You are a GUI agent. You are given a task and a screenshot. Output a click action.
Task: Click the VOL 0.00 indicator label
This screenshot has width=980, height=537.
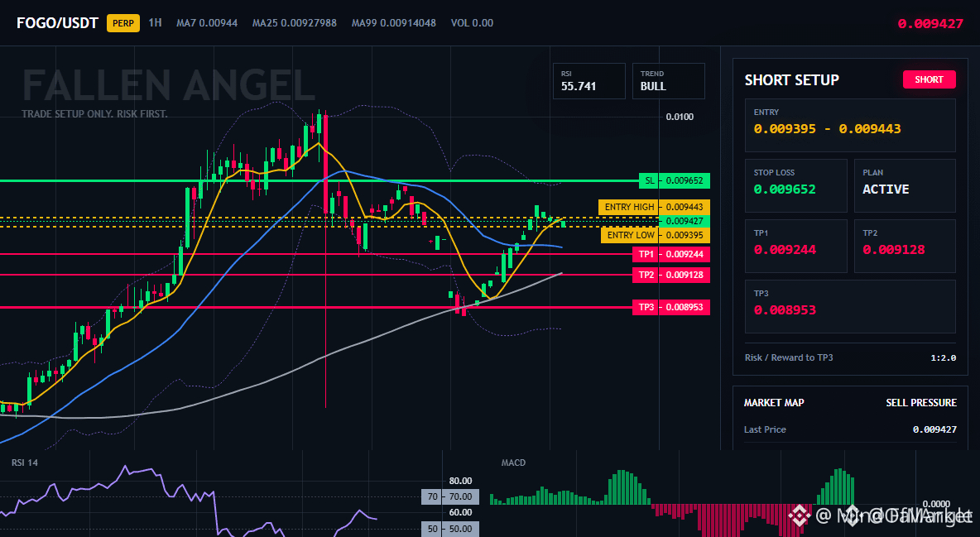tap(472, 23)
